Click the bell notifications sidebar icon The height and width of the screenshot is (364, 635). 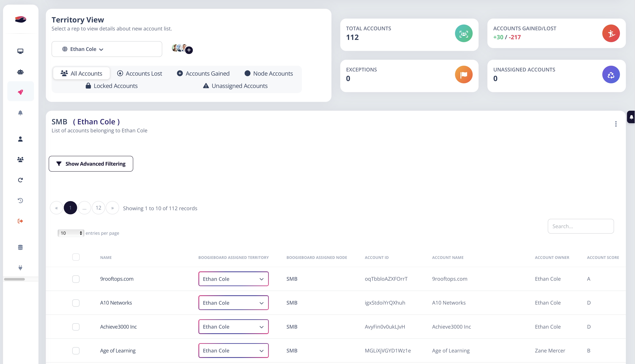pos(20,113)
